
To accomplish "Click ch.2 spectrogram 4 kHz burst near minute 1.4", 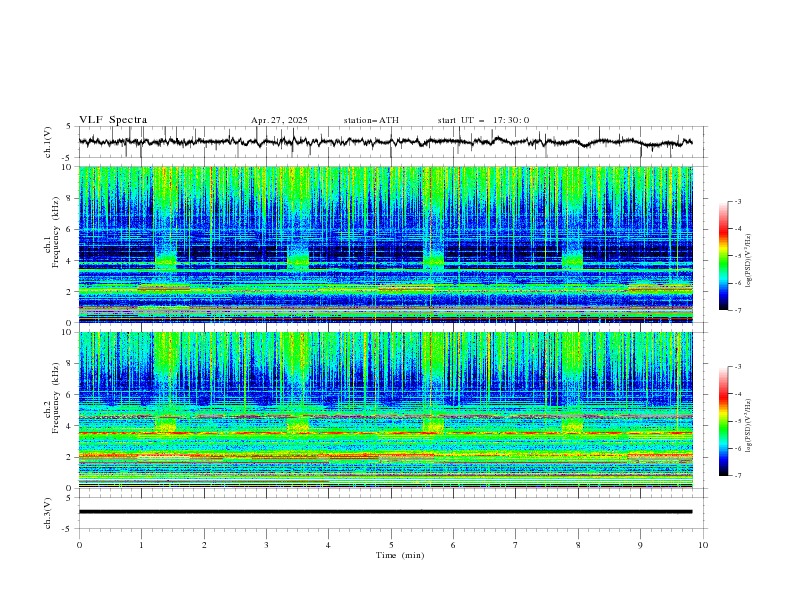I will [166, 425].
